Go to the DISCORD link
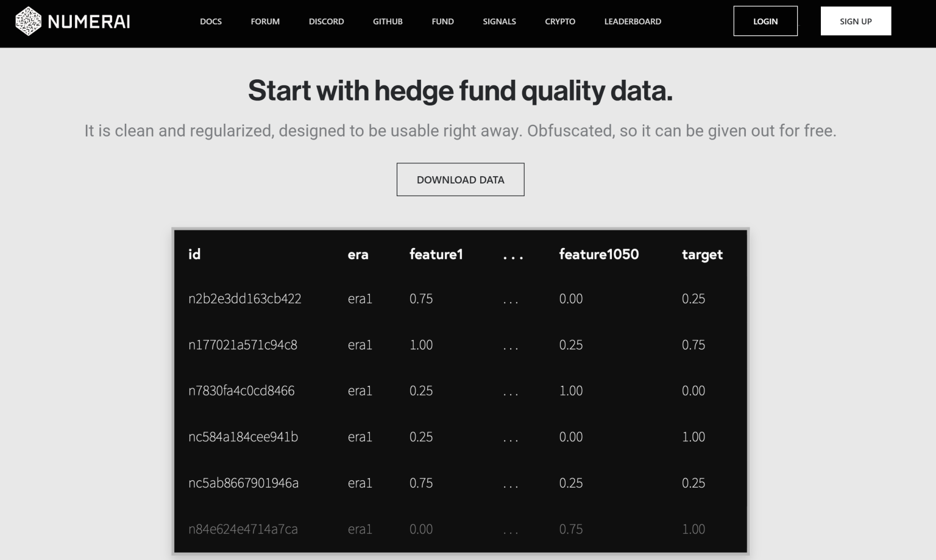This screenshot has width=936, height=560. 326,21
